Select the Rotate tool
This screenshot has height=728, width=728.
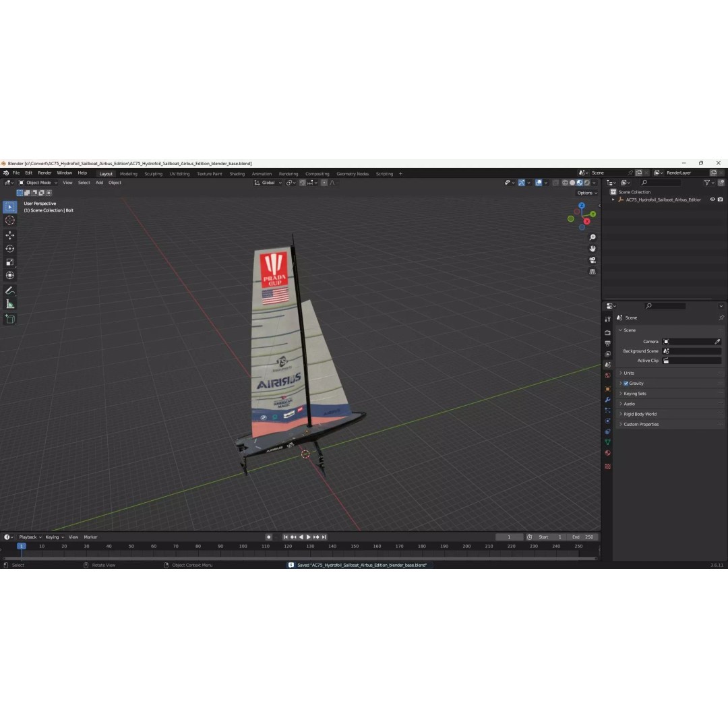[x=9, y=249]
